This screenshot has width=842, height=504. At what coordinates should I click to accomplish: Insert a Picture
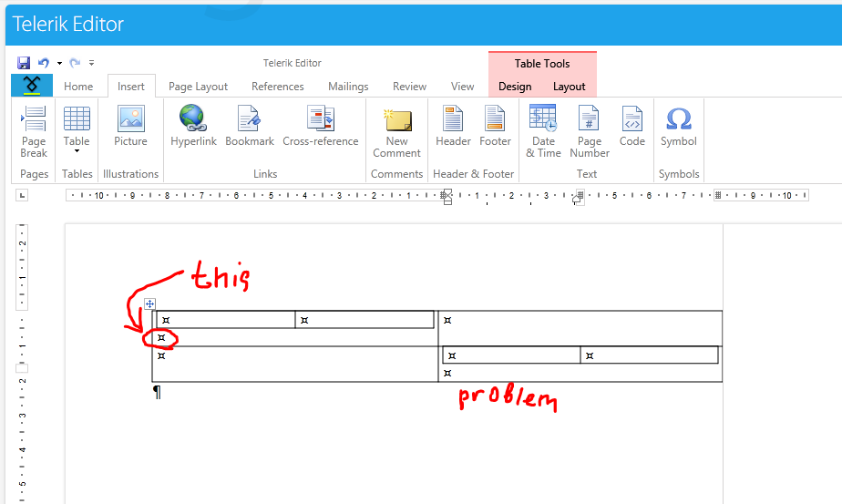pyautogui.click(x=130, y=127)
